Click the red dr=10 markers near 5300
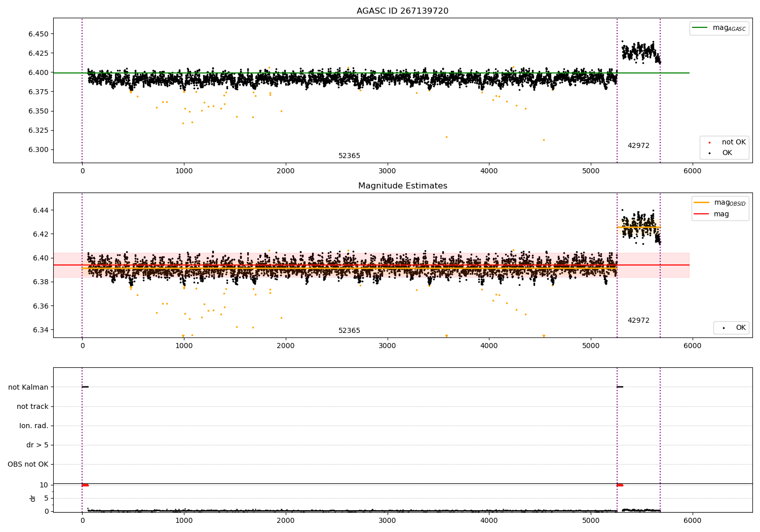 tap(620, 485)
